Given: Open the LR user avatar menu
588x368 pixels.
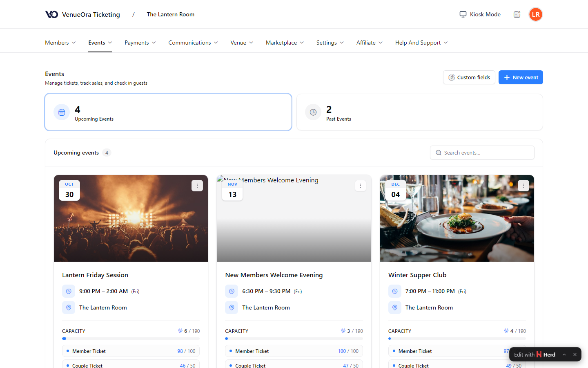Looking at the screenshot, I should tap(536, 14).
